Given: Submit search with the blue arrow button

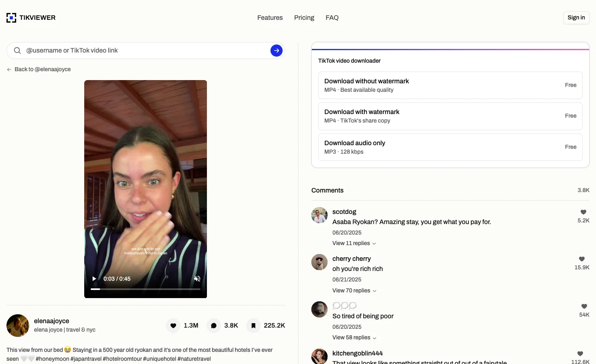Looking at the screenshot, I should 277,51.
